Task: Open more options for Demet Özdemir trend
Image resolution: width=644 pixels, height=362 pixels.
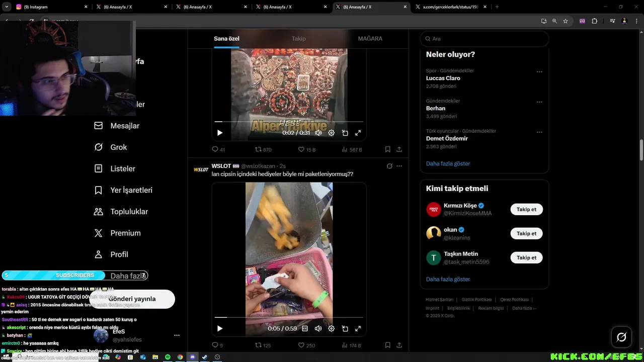Action: pos(539,132)
